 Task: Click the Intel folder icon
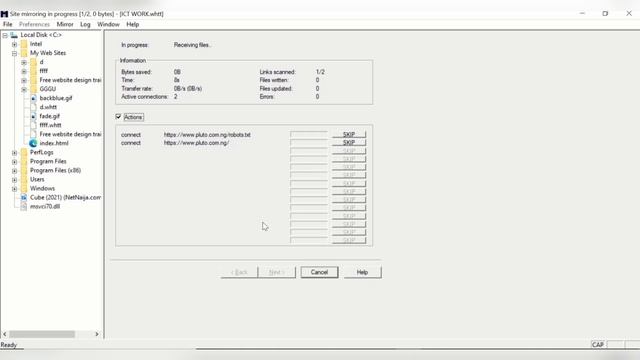pyautogui.click(x=24, y=44)
